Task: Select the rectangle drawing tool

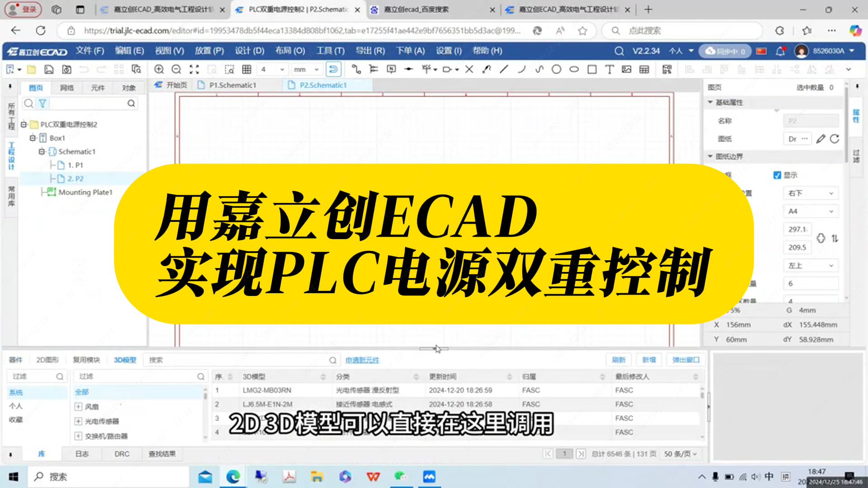Action: point(592,69)
